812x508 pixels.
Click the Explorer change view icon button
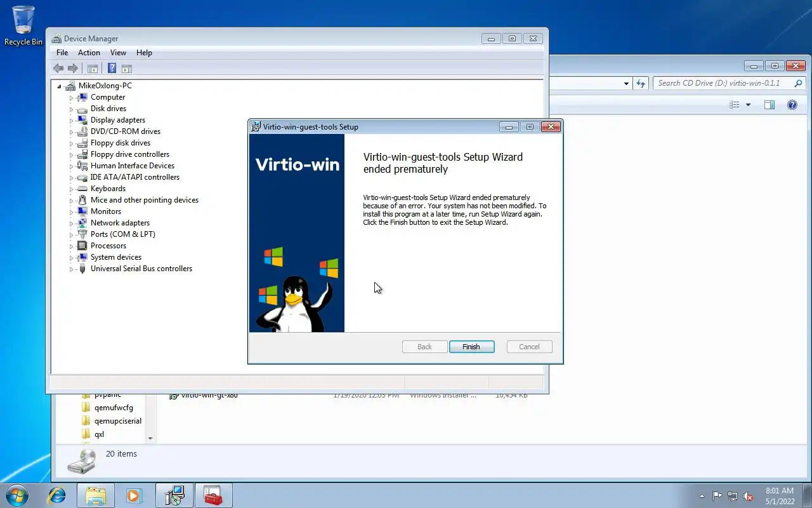coord(735,105)
